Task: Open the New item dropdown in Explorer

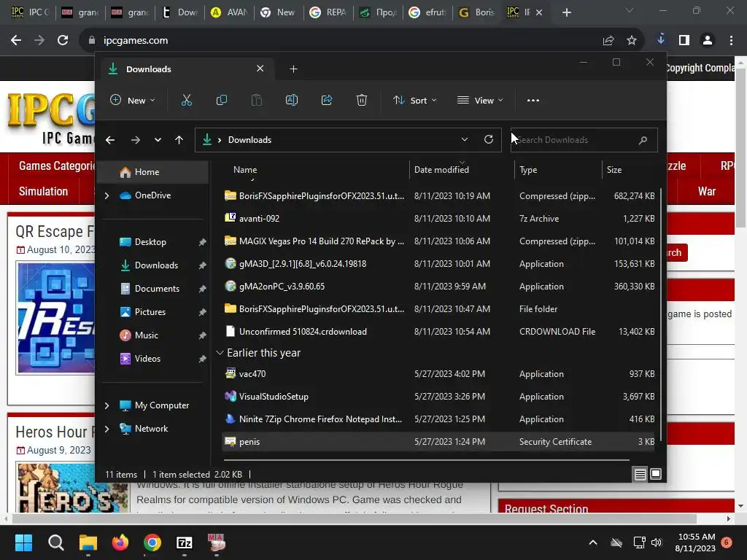Action: click(133, 101)
